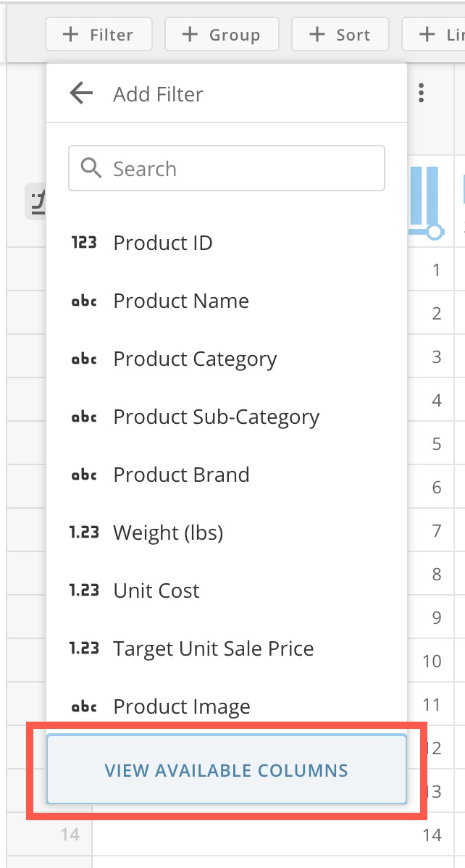Pick Target Unit Sale Price from the list
This screenshot has width=465, height=868.
point(212,648)
